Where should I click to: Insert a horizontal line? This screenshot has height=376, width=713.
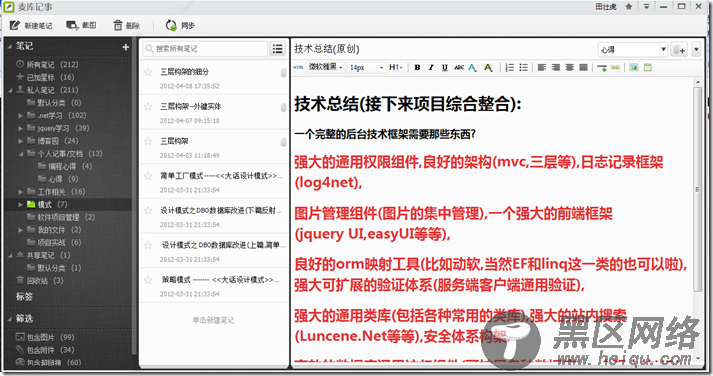click(602, 68)
